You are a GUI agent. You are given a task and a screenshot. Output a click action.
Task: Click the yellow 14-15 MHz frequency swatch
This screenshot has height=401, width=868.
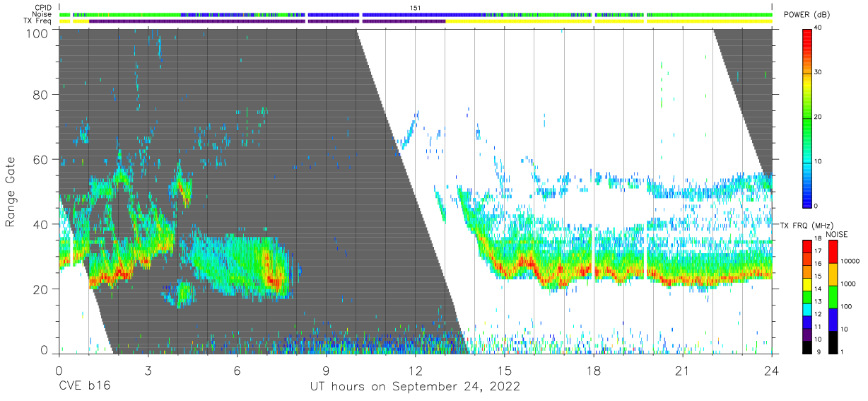(807, 284)
